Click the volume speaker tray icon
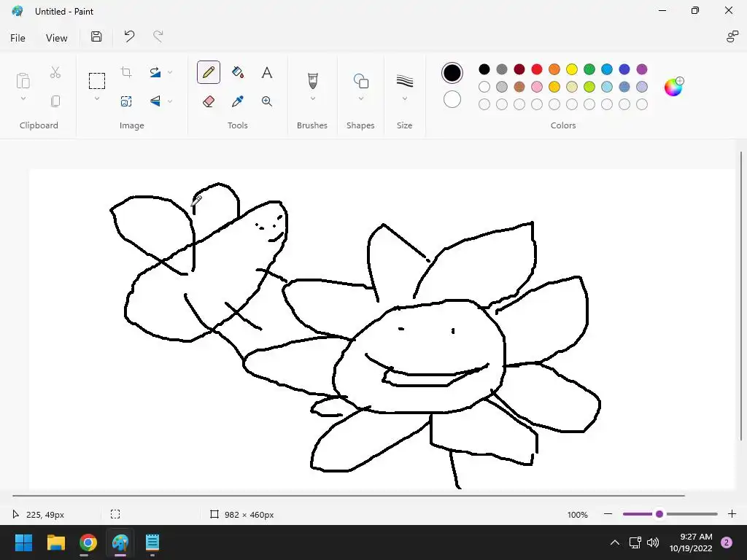The height and width of the screenshot is (560, 747). 653,542
